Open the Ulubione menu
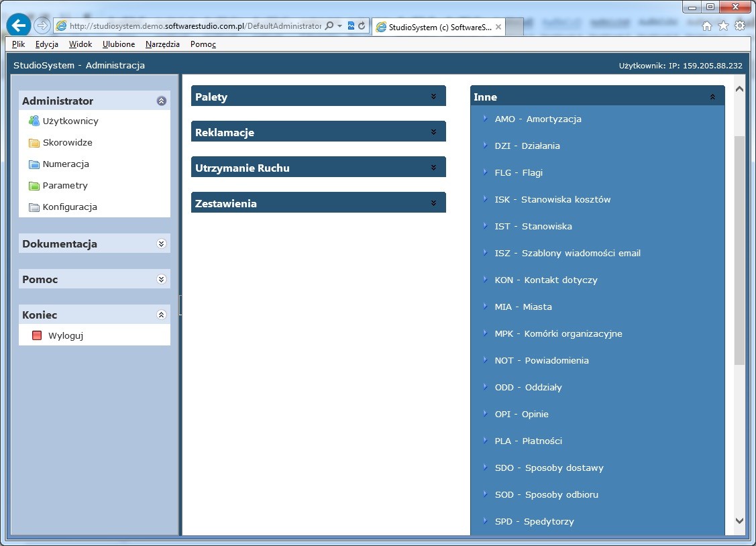756x546 pixels. [119, 44]
